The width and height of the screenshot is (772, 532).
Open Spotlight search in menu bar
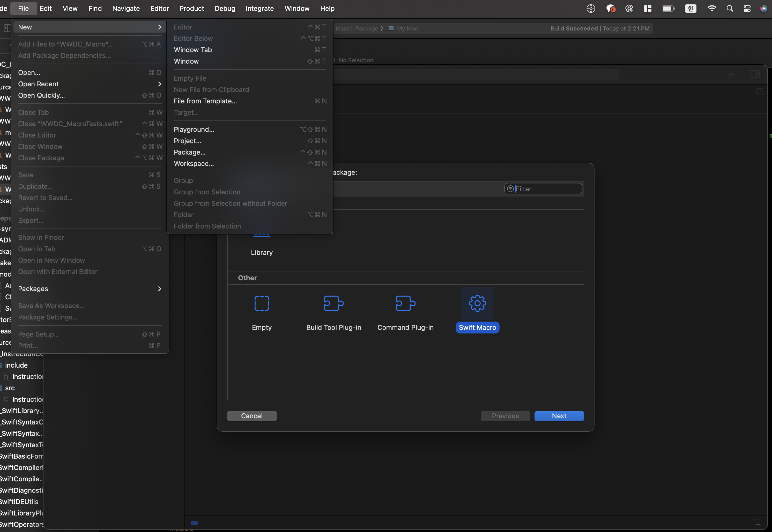coord(730,9)
